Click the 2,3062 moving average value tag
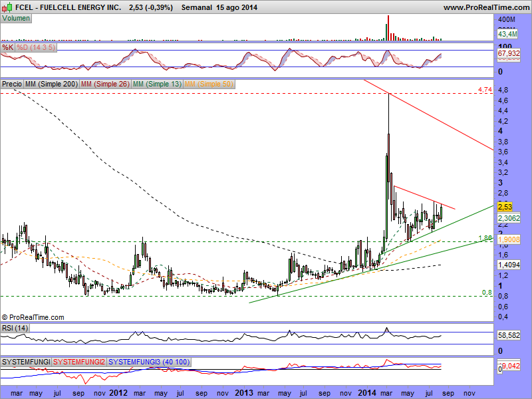The image size is (532, 399). tap(509, 218)
